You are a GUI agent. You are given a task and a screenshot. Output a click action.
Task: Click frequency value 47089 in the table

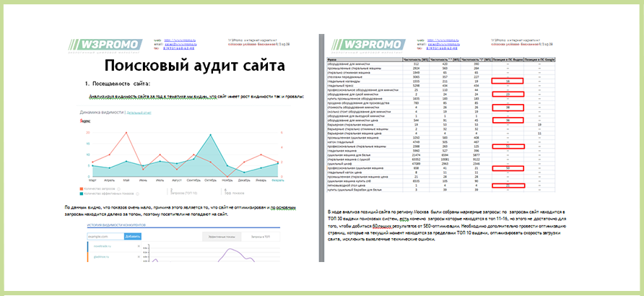point(416,164)
